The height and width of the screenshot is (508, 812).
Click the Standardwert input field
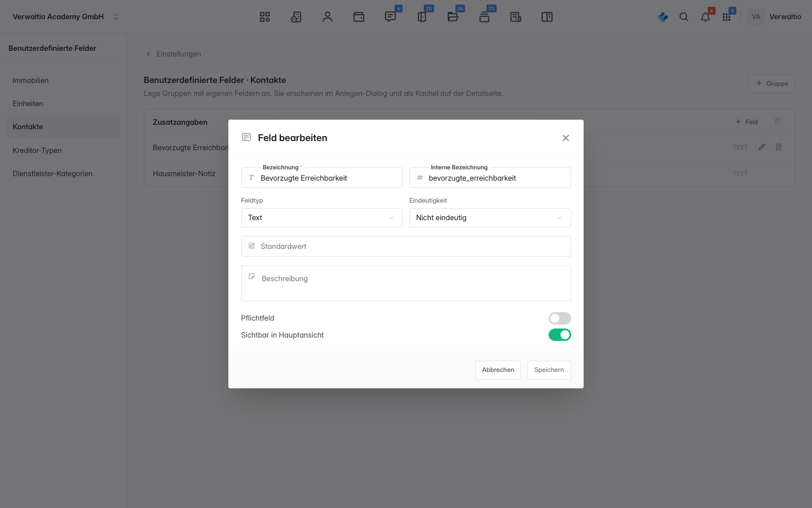406,247
